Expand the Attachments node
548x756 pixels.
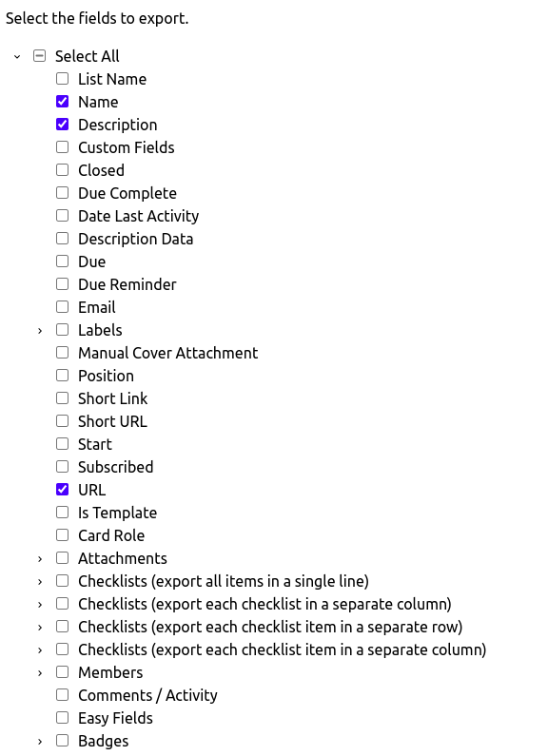pyautogui.click(x=40, y=559)
